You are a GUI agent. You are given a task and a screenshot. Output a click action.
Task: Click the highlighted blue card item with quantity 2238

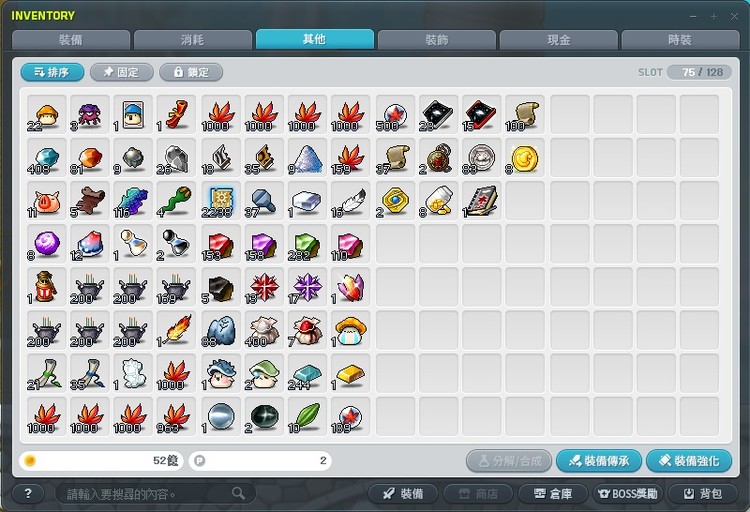click(221, 201)
